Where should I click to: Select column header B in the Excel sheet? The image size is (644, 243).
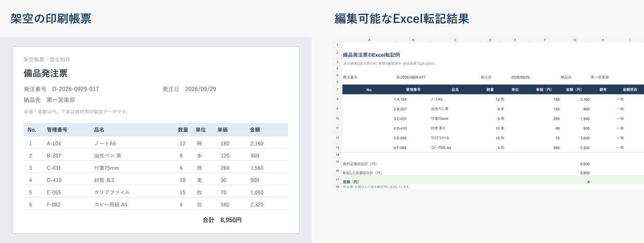click(413, 40)
